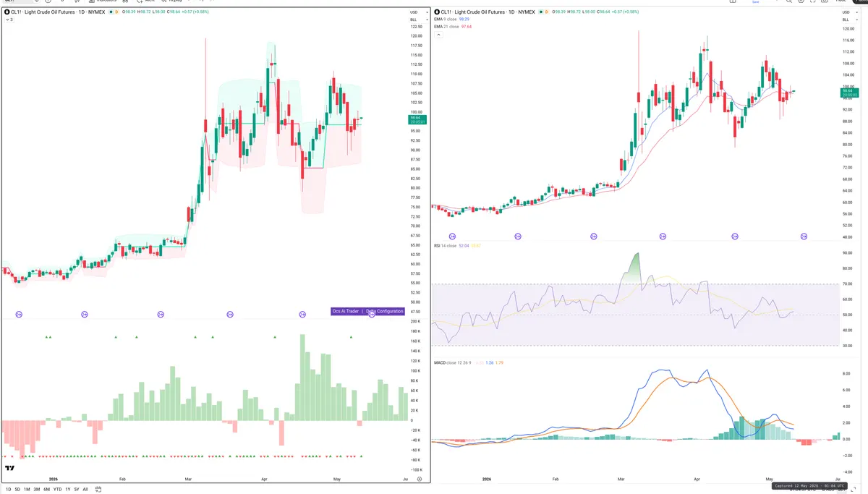
Task: Select the 6M time range
Action: click(46, 490)
